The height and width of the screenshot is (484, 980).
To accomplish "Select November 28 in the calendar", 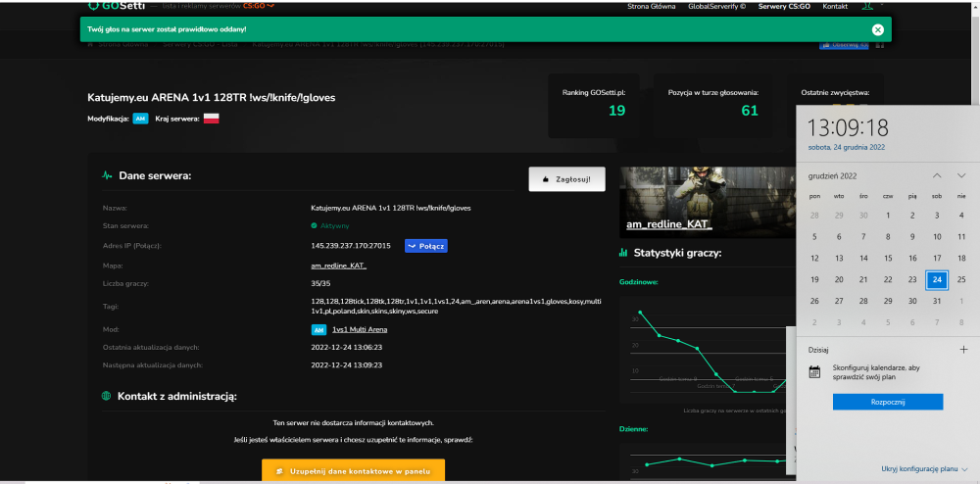I will coord(814,216).
